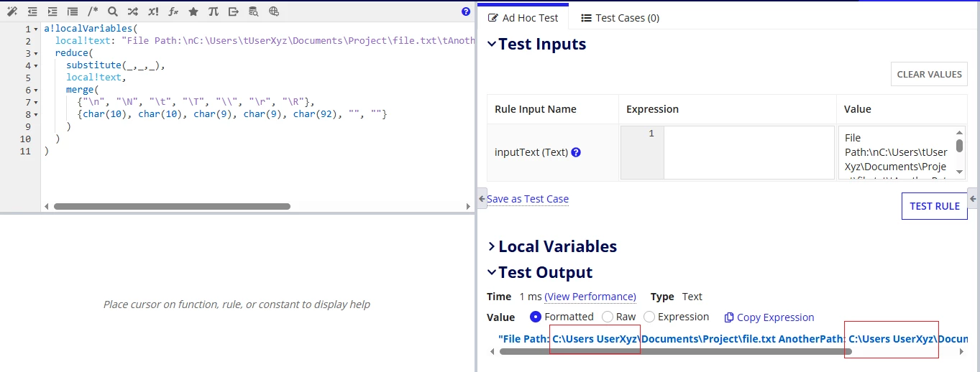Click the magic wand format expression icon
Viewport: 980px width, 372px height.
point(12,11)
